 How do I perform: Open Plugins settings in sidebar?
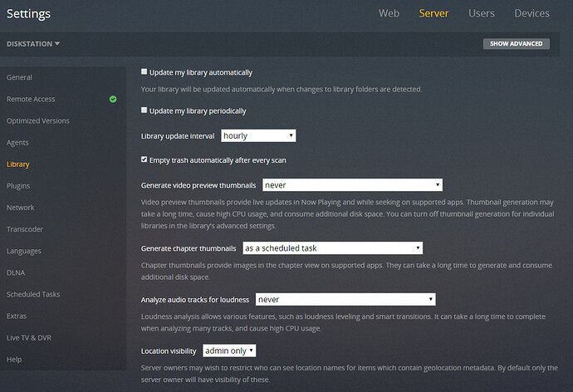(18, 186)
